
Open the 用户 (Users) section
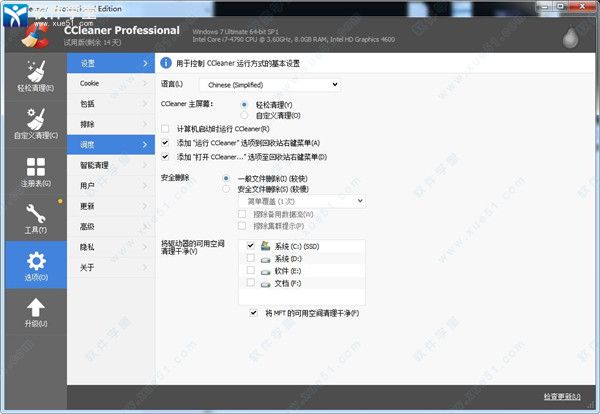point(111,186)
